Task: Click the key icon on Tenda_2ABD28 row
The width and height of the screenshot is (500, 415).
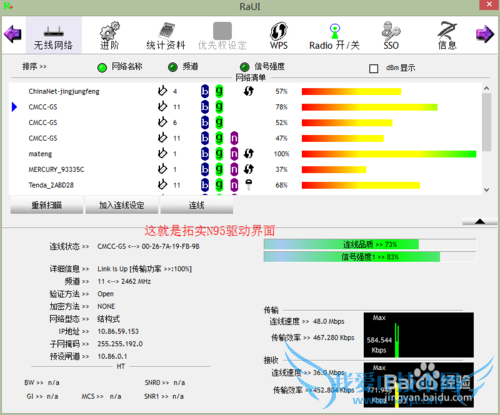Action: tap(249, 184)
